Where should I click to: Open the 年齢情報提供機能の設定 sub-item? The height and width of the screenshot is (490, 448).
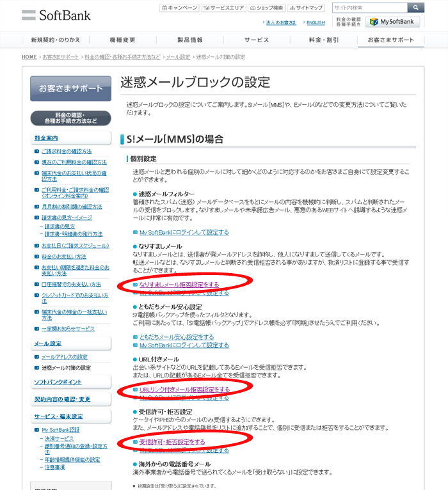click(x=72, y=460)
